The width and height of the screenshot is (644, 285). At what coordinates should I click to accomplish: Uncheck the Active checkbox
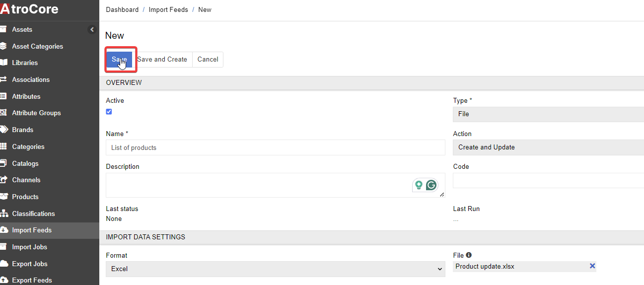point(109,112)
